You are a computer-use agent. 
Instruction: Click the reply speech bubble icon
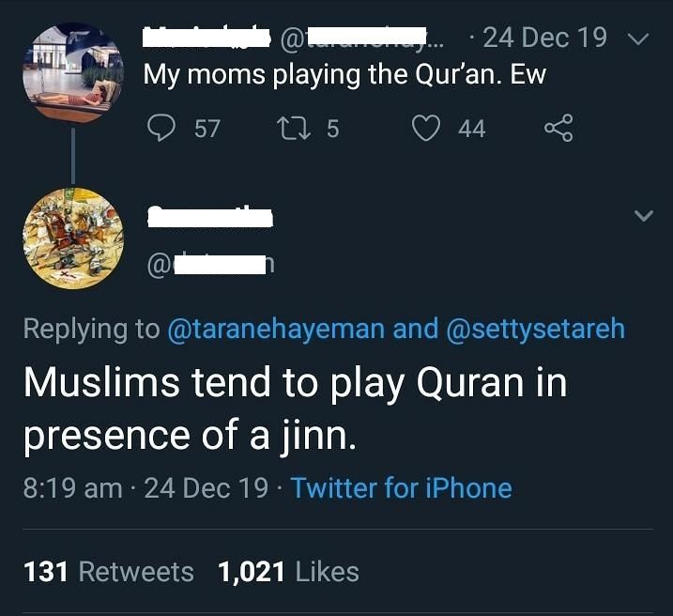pyautogui.click(x=164, y=128)
